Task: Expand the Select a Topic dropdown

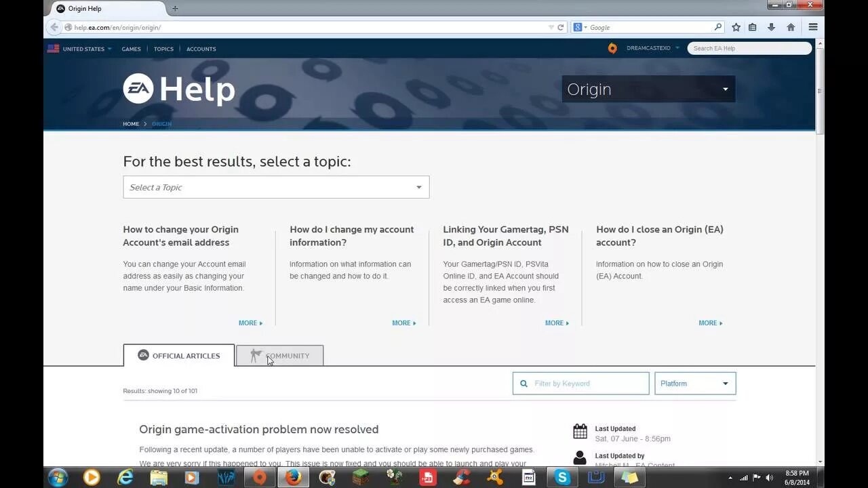Action: (276, 187)
